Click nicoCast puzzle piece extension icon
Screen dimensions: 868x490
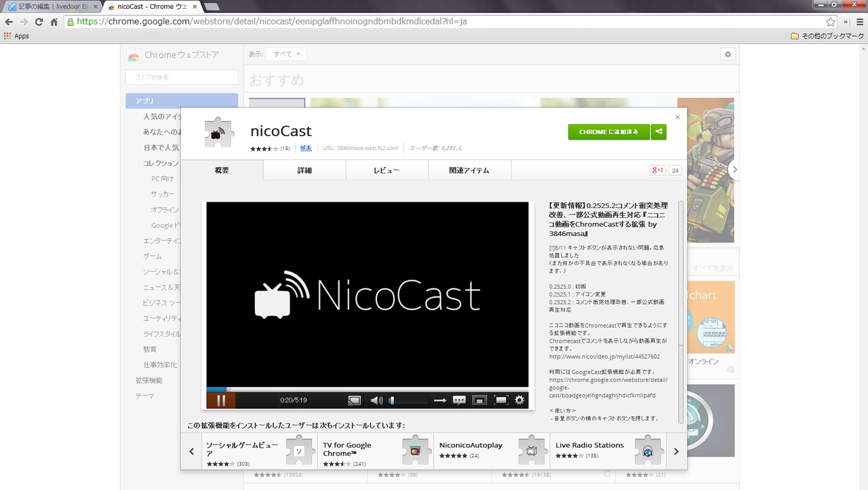[x=219, y=133]
